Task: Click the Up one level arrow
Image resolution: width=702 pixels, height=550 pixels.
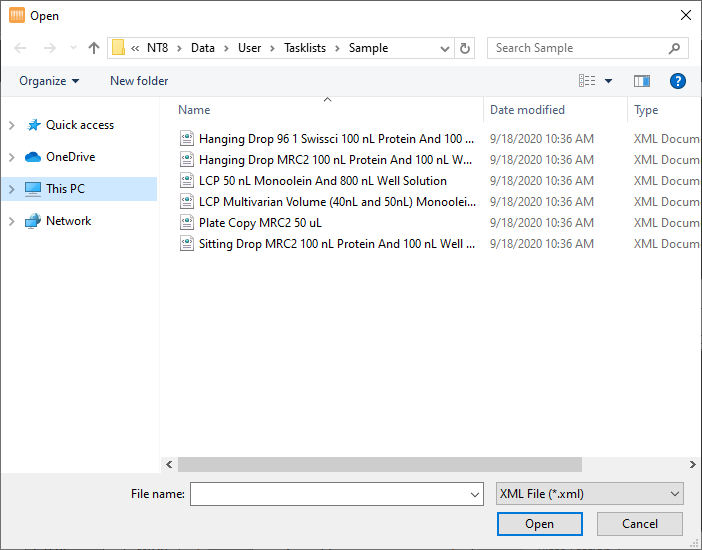Action: click(x=94, y=48)
